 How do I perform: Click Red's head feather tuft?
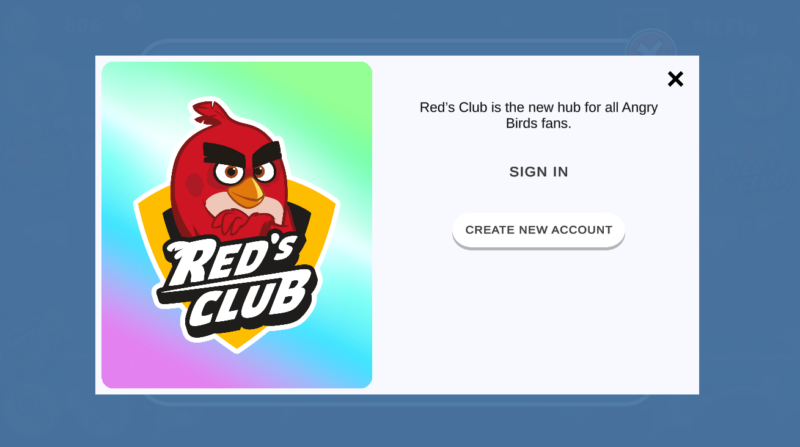(x=208, y=112)
